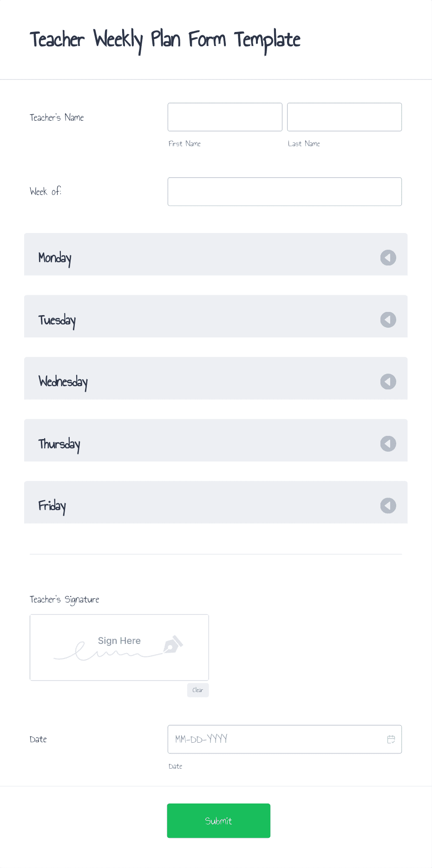
Task: Click the Clear button below the signature box
Action: tap(197, 690)
